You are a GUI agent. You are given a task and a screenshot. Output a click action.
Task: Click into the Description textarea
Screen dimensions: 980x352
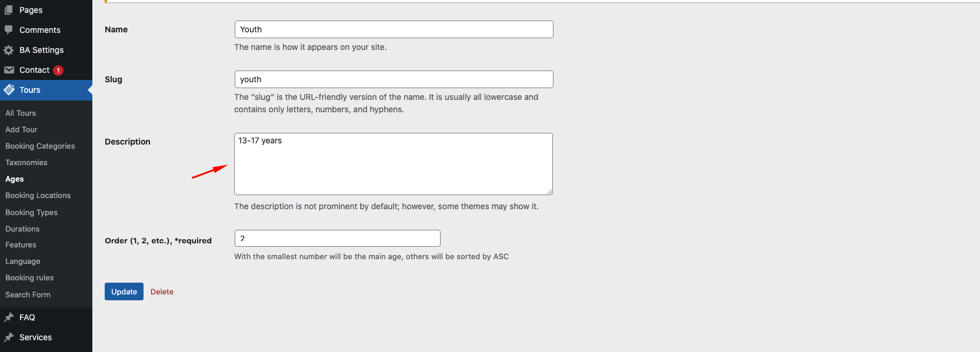pos(394,164)
